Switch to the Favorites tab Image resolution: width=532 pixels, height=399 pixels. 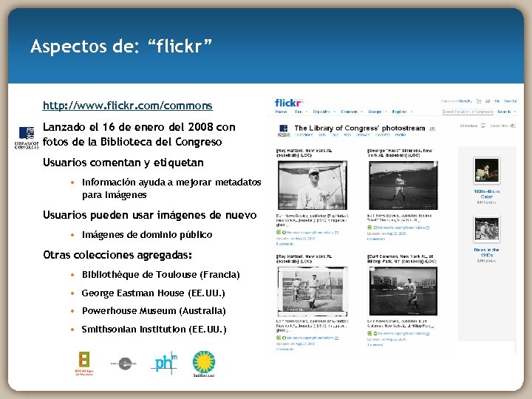383,134
